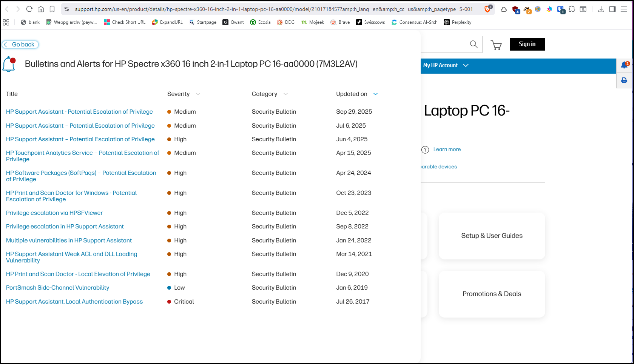Open browser downloads icon
The image size is (634, 364).
pyautogui.click(x=601, y=9)
